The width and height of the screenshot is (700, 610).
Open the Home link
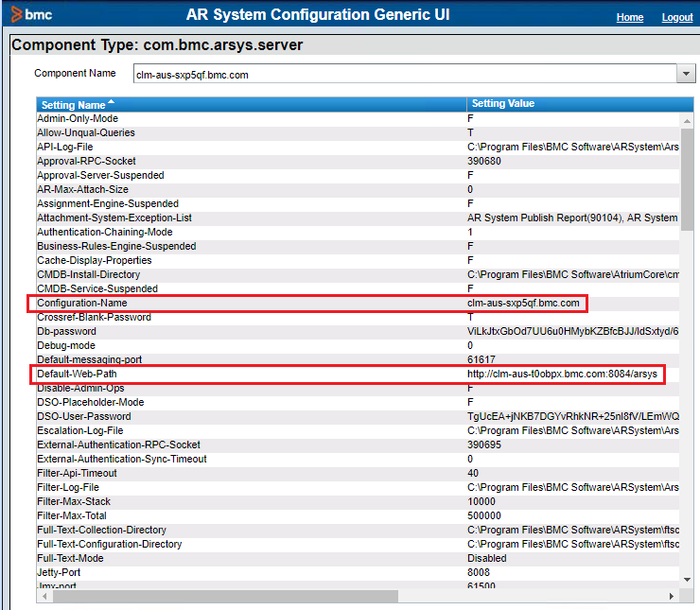(629, 17)
